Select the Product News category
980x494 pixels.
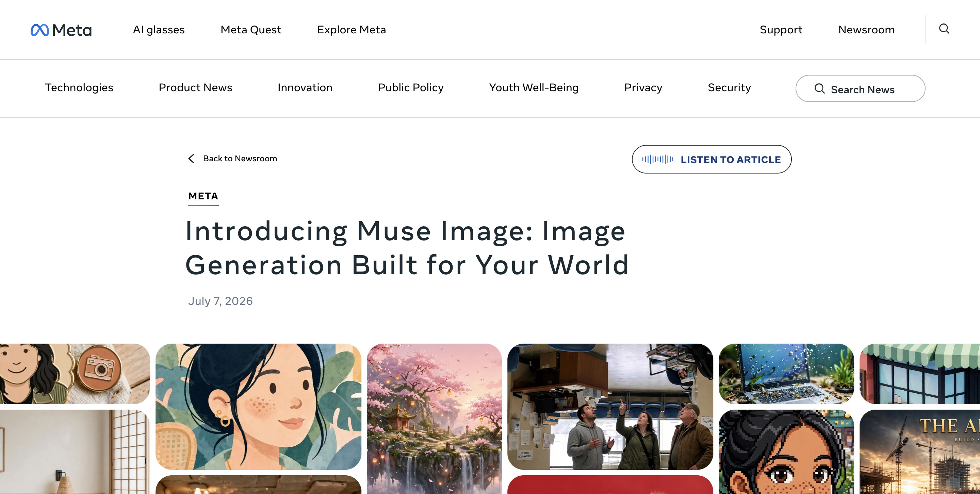pyautogui.click(x=195, y=87)
